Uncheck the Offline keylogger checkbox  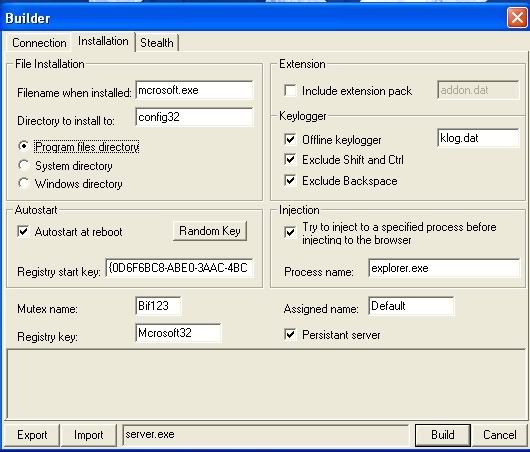tap(290, 139)
